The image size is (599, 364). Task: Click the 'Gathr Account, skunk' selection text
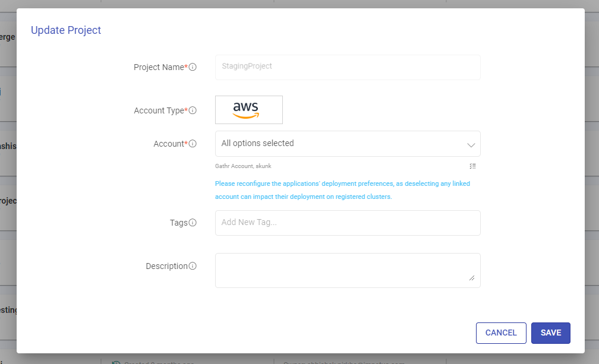pos(243,166)
